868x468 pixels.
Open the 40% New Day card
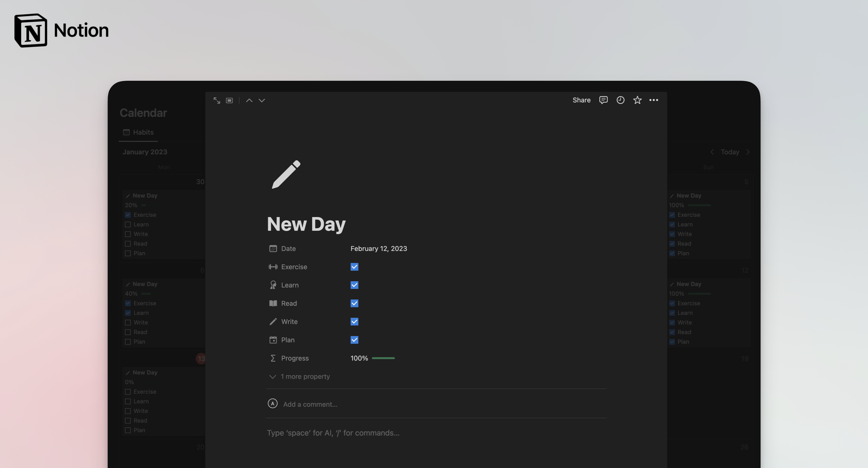(164, 313)
